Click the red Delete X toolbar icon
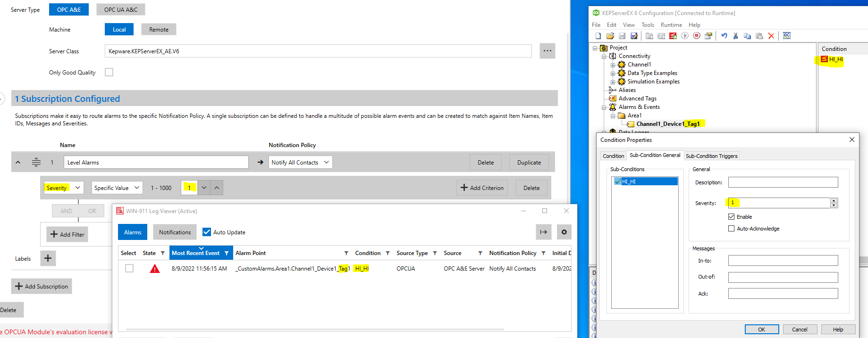 coord(771,36)
